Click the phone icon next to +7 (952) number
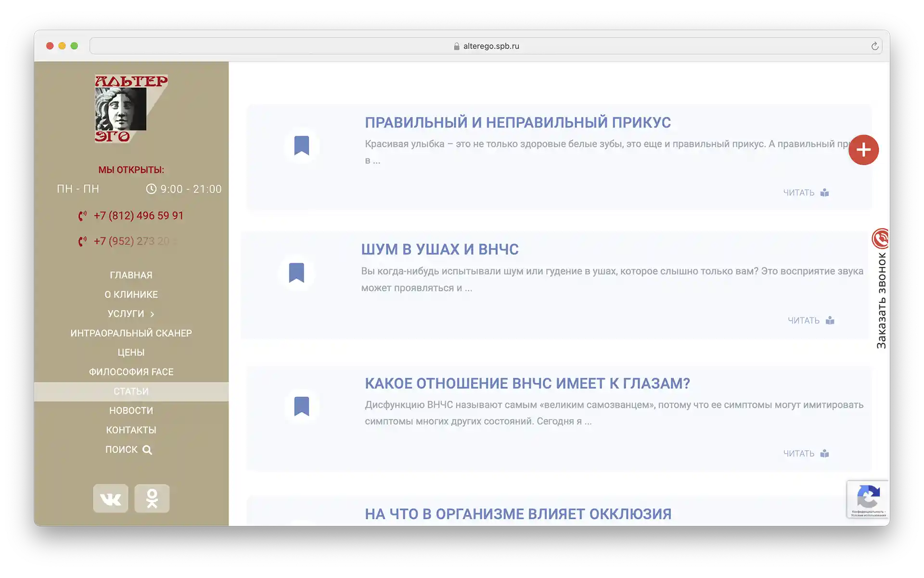This screenshot has width=924, height=578. [x=83, y=241]
